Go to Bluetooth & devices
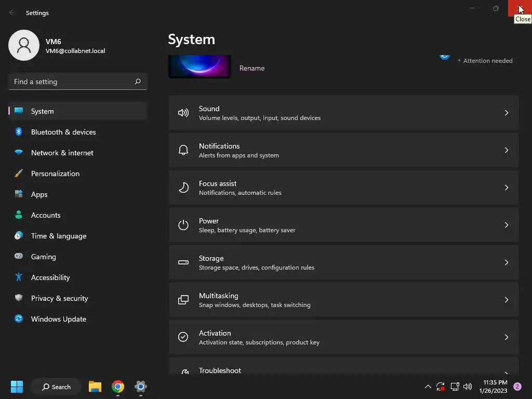 [x=78, y=132]
